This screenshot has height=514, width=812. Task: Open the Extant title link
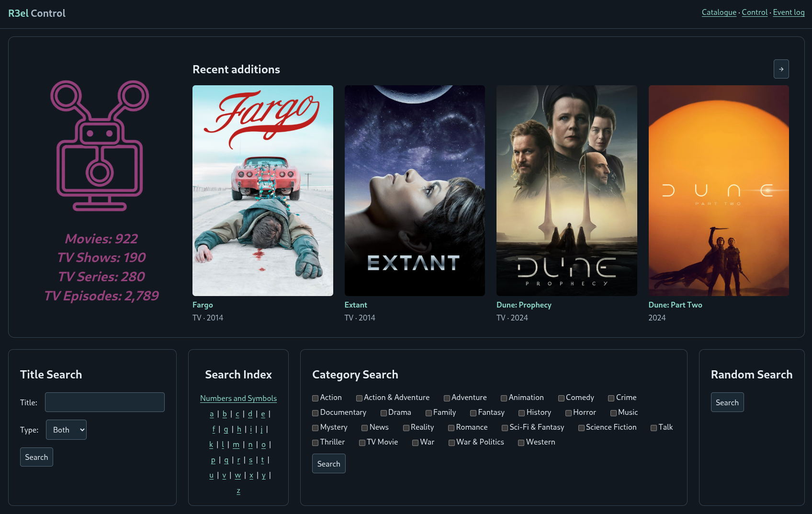click(356, 305)
